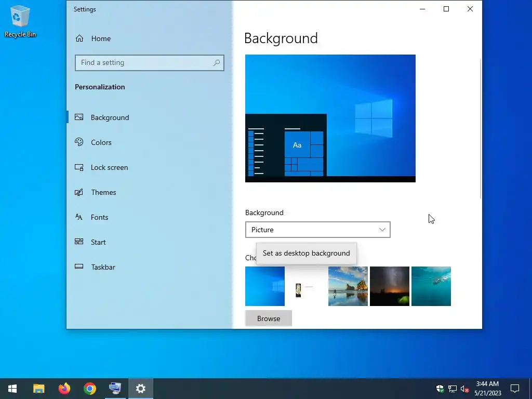532x399 pixels.
Task: Click the Personalization section label
Action: [x=100, y=87]
